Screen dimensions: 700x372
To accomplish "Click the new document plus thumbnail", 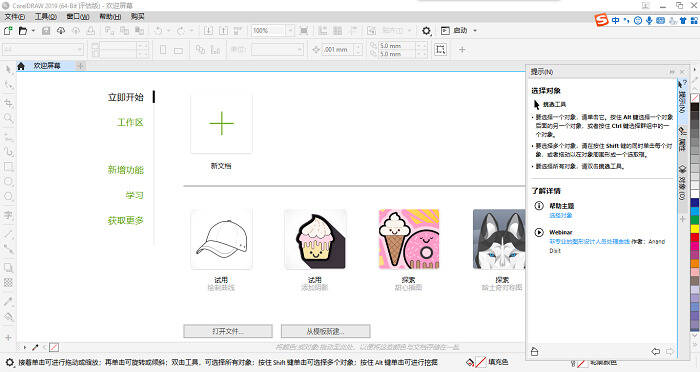I will click(x=221, y=123).
